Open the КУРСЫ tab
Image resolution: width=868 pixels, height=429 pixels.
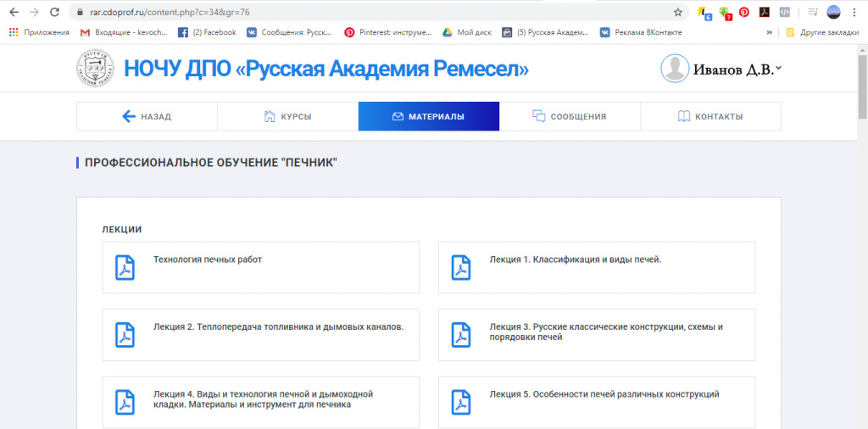pyautogui.click(x=288, y=116)
